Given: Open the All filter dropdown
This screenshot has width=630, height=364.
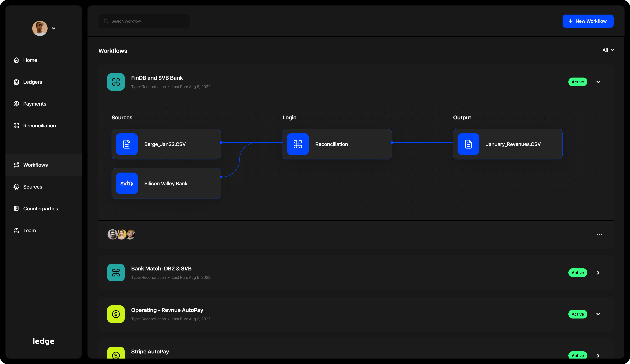Looking at the screenshot, I should [x=608, y=50].
